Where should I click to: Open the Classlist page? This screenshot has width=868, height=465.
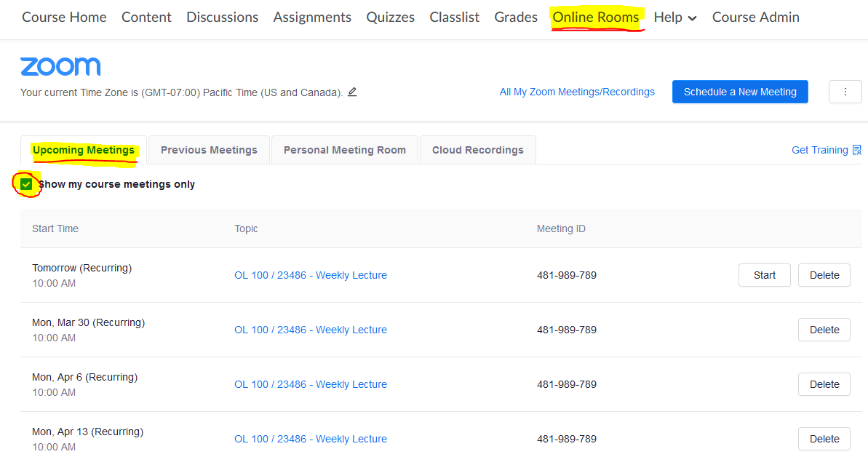tap(454, 17)
